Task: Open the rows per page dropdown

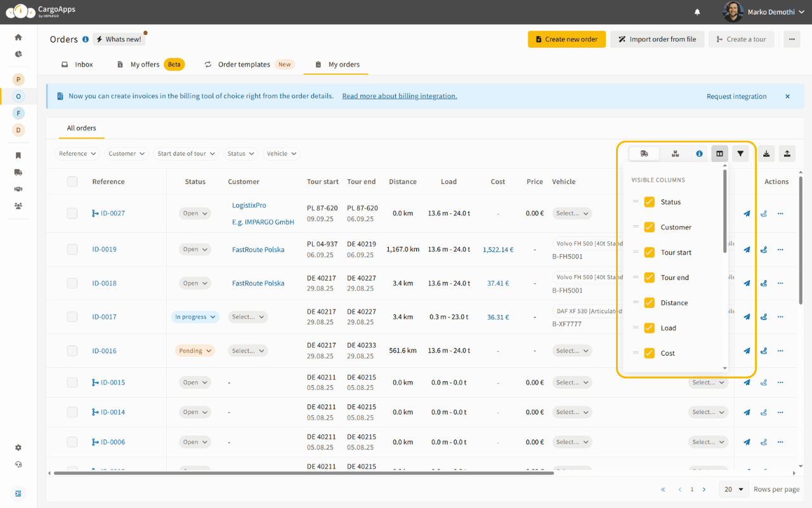Action: click(733, 490)
